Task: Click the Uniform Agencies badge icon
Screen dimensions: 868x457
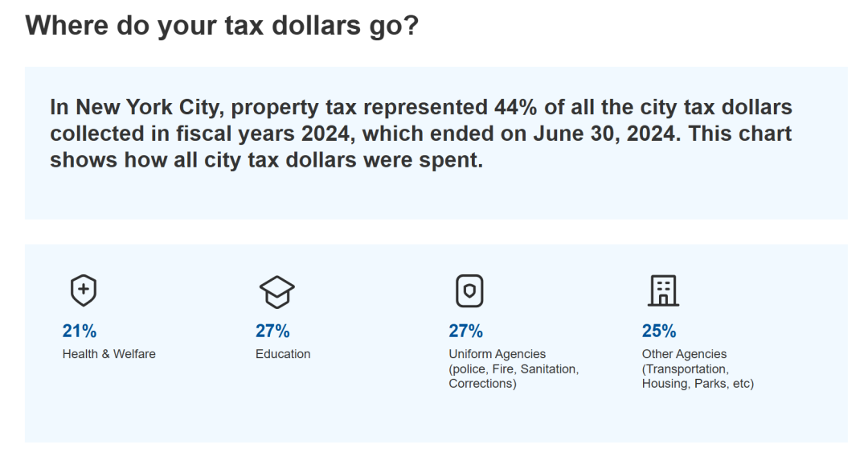Action: [469, 290]
